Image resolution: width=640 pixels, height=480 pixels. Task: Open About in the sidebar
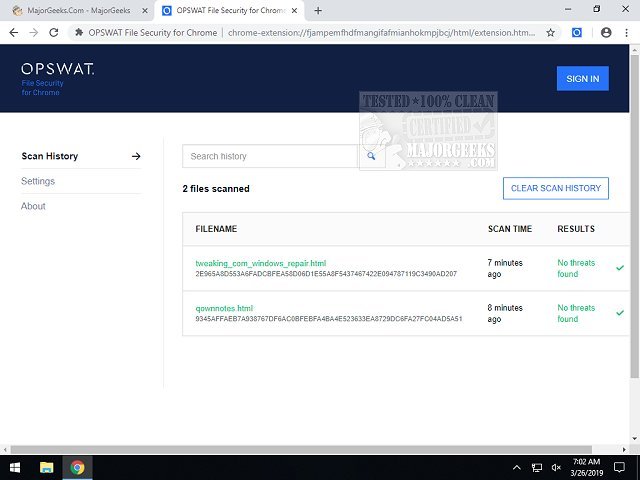(x=33, y=206)
